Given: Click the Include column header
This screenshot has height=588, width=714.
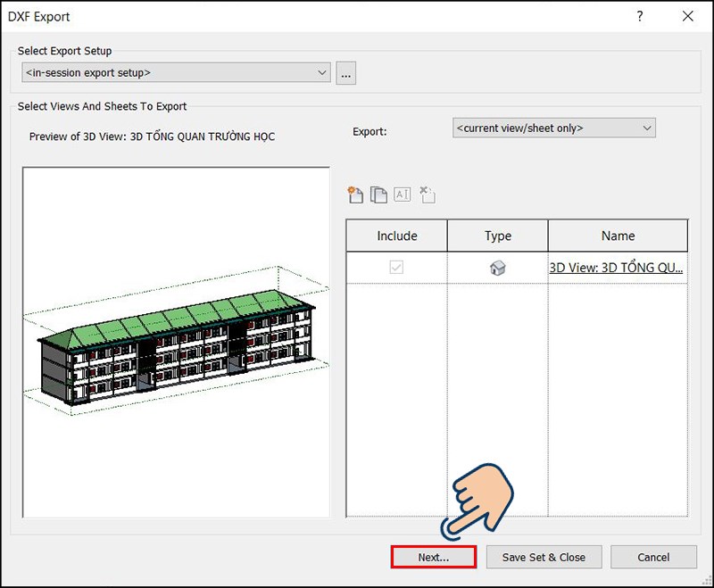Looking at the screenshot, I should tap(396, 236).
